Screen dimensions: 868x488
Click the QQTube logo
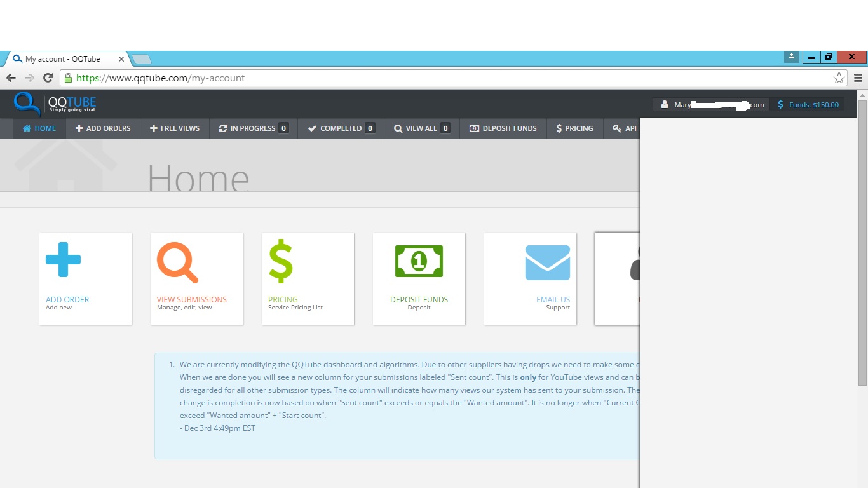click(x=55, y=104)
